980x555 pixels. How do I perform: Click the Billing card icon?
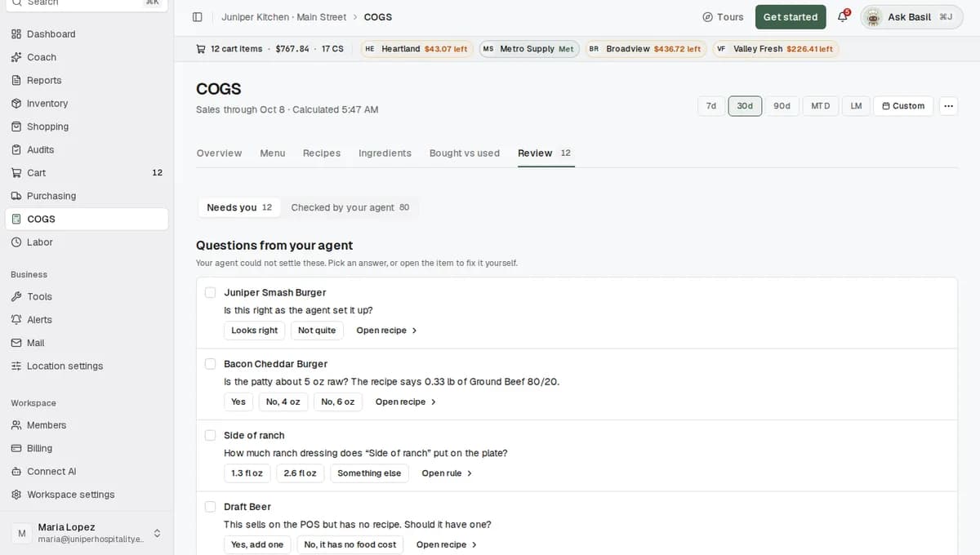click(x=16, y=448)
